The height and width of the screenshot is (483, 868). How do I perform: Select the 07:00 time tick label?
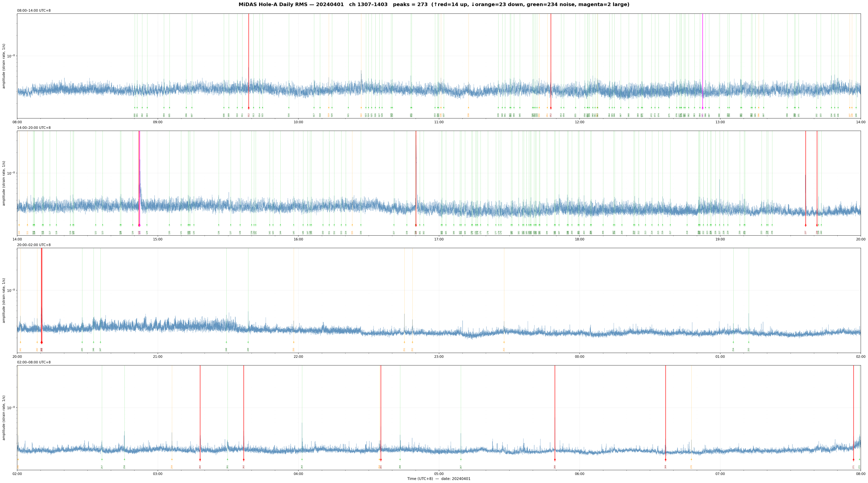(720, 474)
